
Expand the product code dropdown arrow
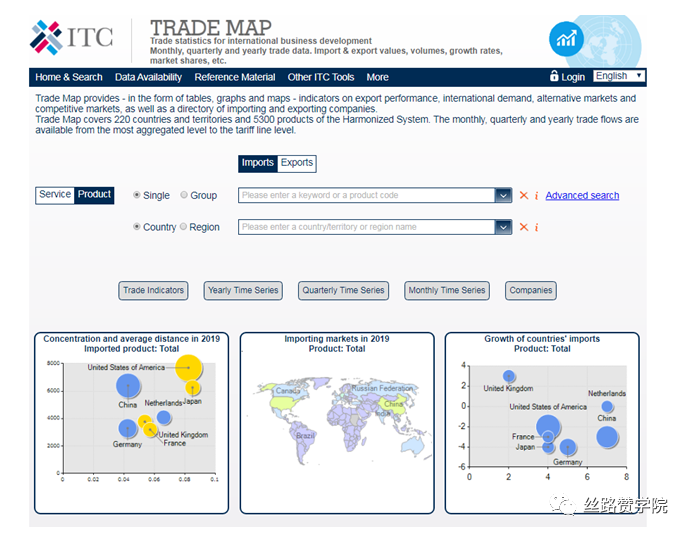tap(503, 195)
